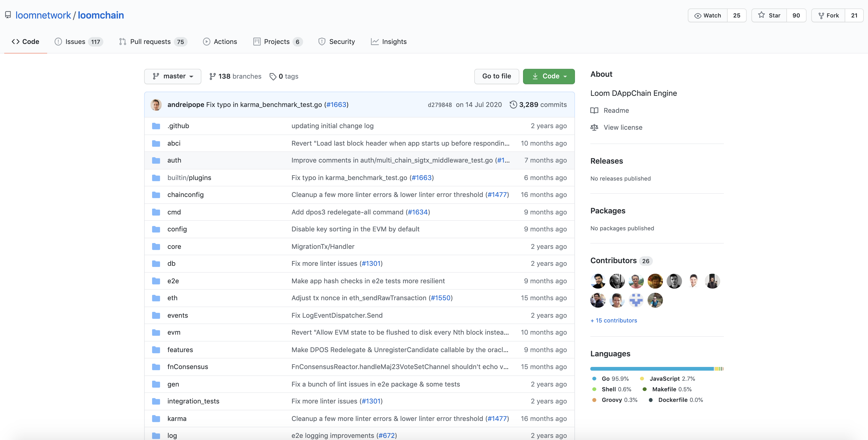Switch to the Pull requests tab
The height and width of the screenshot is (440, 868).
150,42
